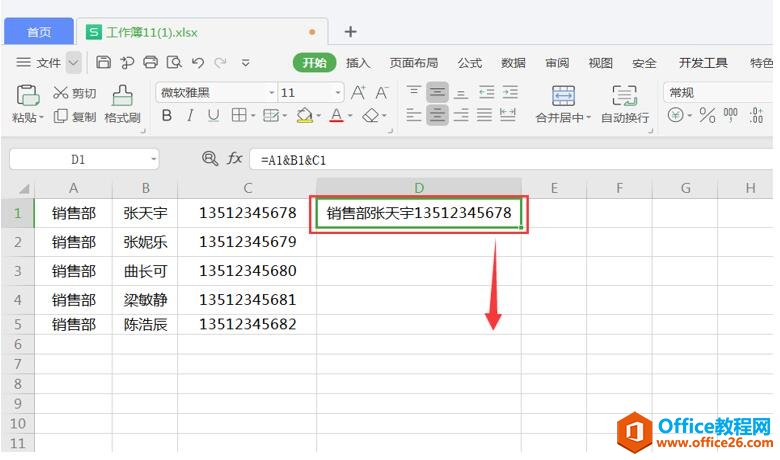Toggle Italic formatting
Image resolution: width=780 pixels, height=460 pixels.
190,115
